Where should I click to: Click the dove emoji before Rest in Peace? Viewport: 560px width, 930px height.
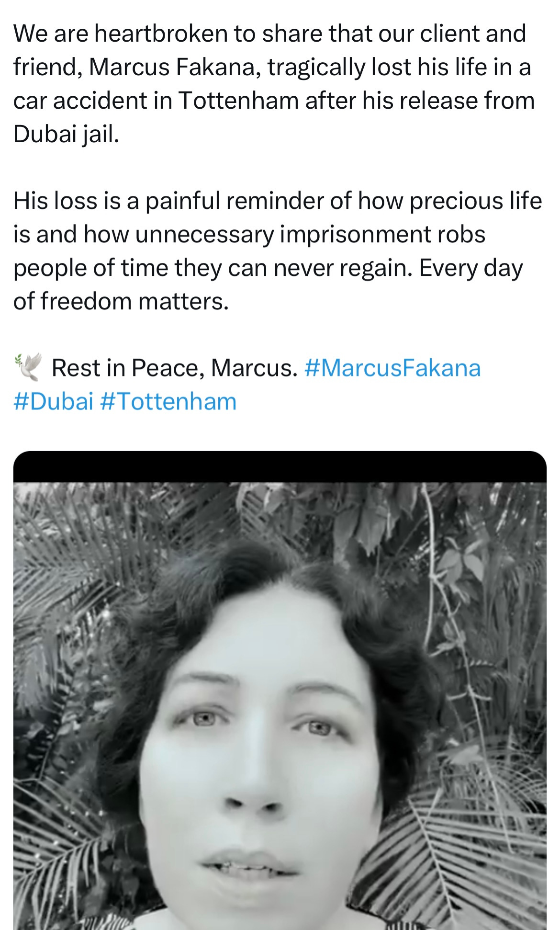click(x=28, y=367)
